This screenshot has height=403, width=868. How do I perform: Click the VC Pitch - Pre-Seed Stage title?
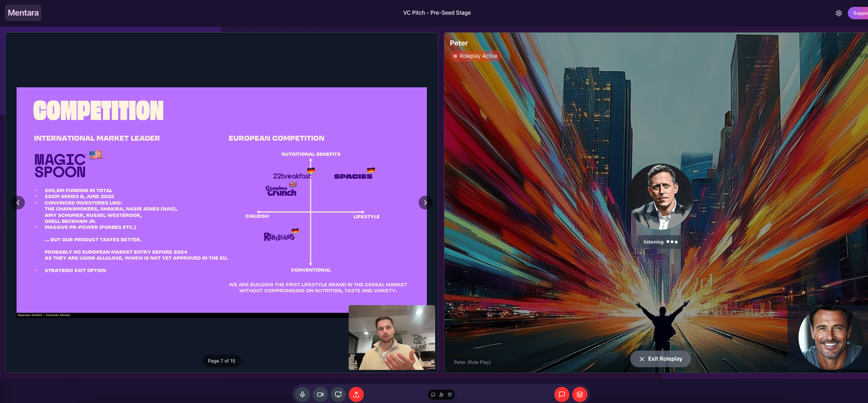(437, 13)
